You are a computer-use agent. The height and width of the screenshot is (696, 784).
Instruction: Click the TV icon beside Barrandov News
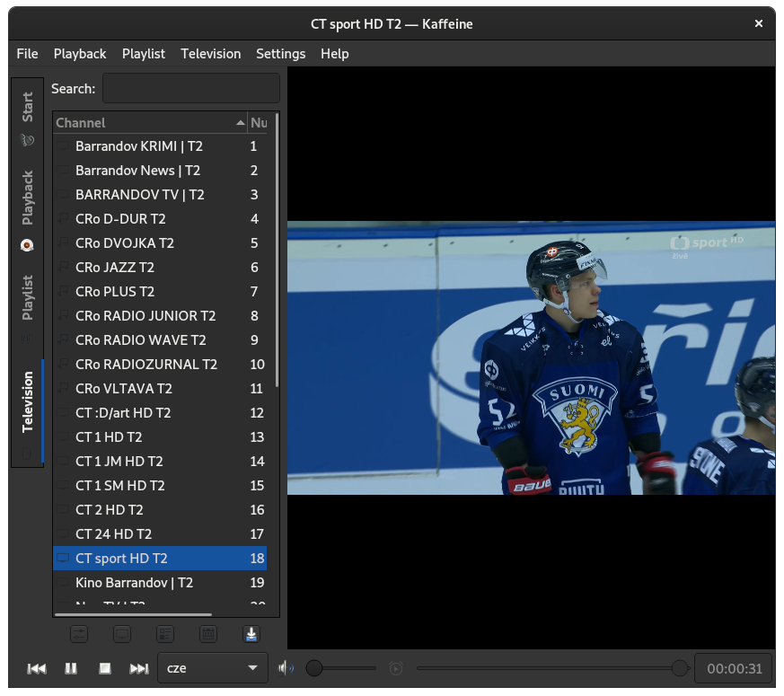click(x=63, y=171)
